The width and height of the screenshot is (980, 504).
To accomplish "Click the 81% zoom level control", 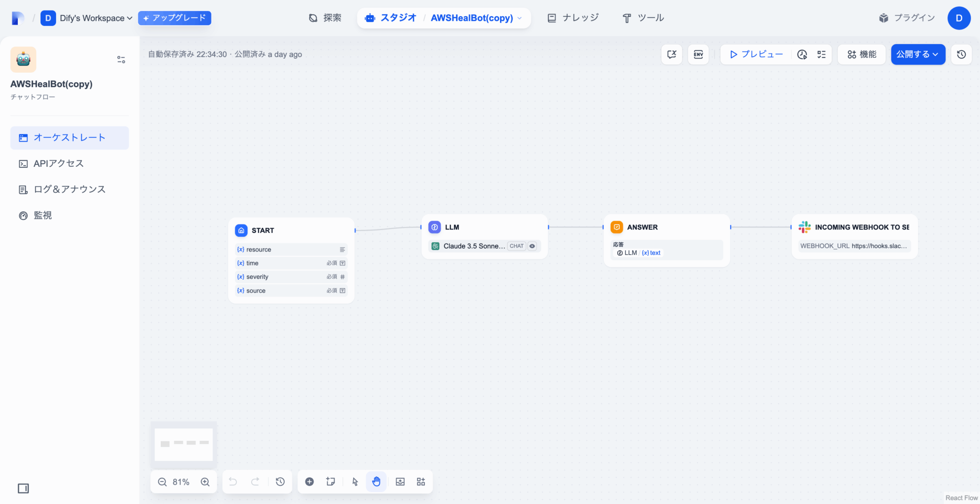I will click(x=181, y=482).
